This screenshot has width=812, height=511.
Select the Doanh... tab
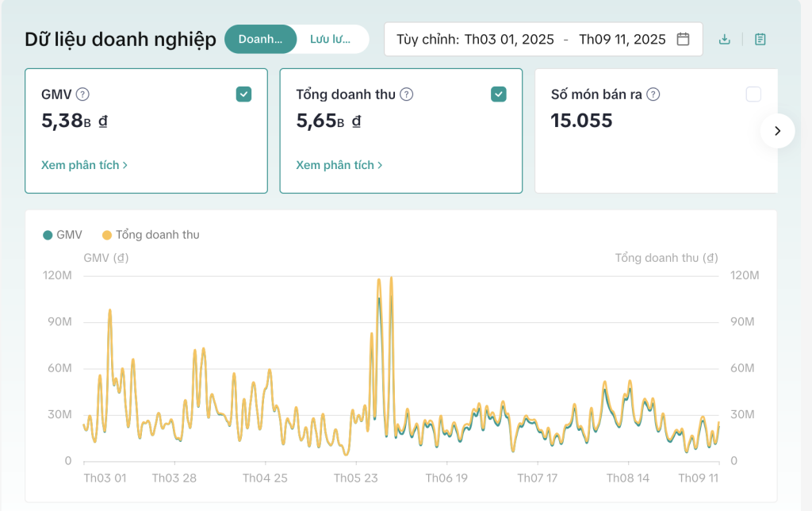(x=260, y=39)
